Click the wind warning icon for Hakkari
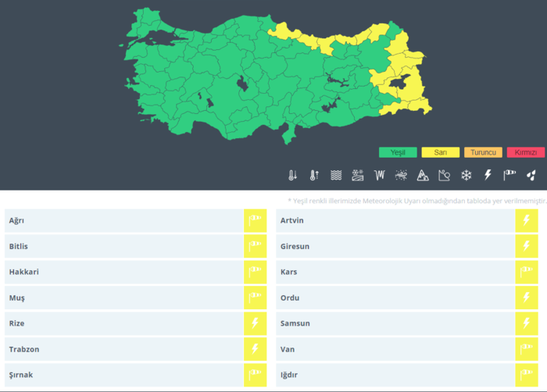Image resolution: width=547 pixels, height=392 pixels. click(x=255, y=272)
